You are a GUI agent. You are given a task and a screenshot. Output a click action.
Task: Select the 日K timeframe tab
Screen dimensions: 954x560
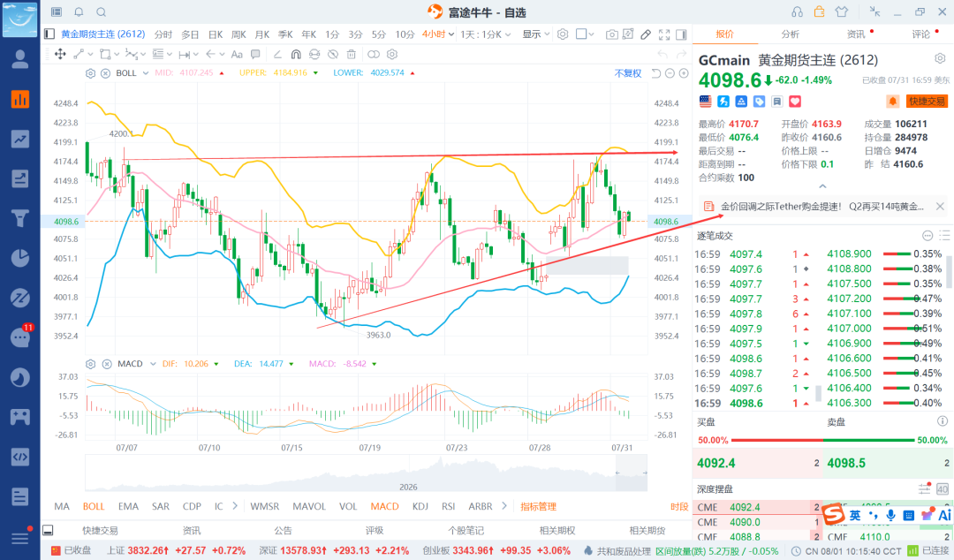216,34
